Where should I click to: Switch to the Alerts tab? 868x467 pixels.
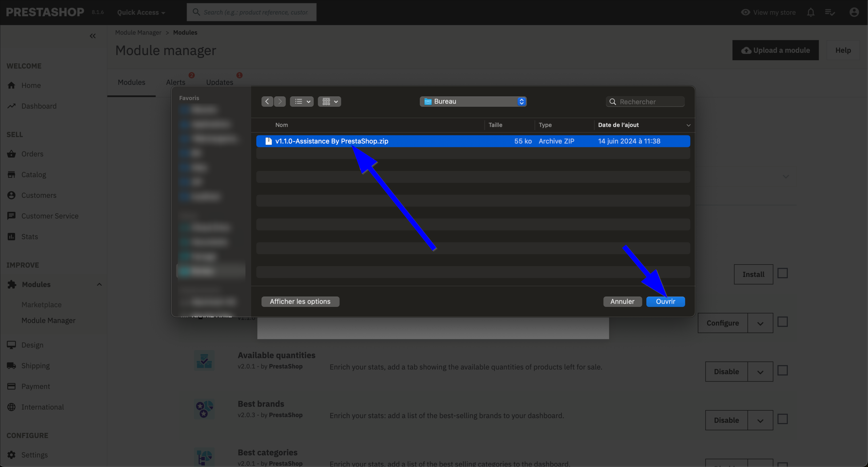point(176,82)
